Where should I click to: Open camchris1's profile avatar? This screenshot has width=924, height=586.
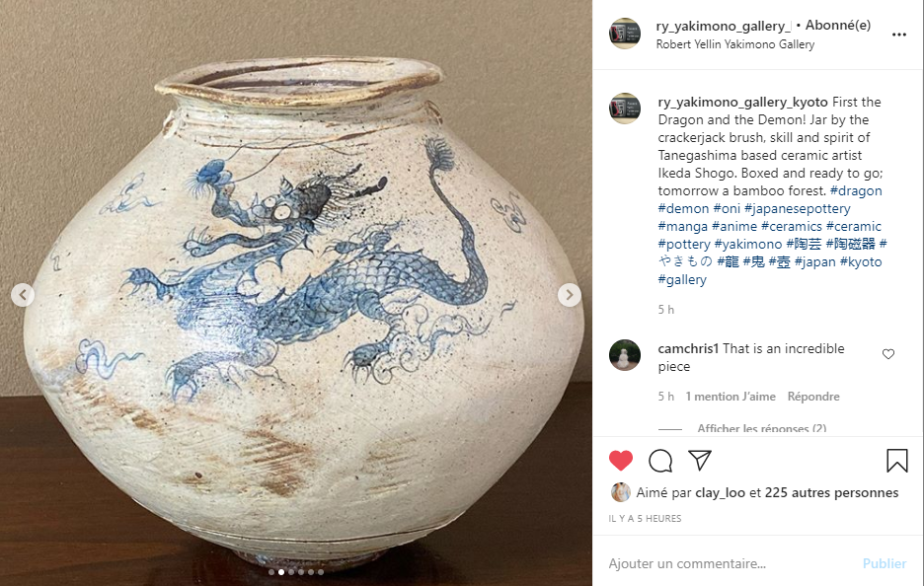(625, 355)
